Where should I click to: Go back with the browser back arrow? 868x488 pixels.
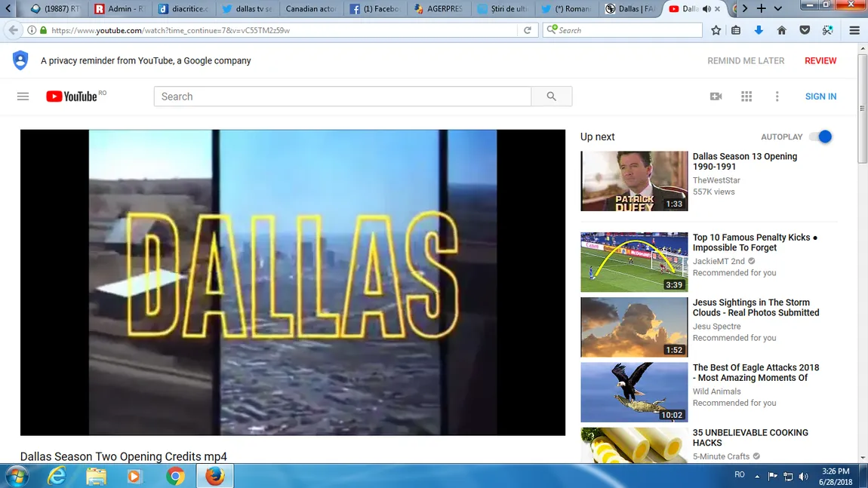(13, 30)
